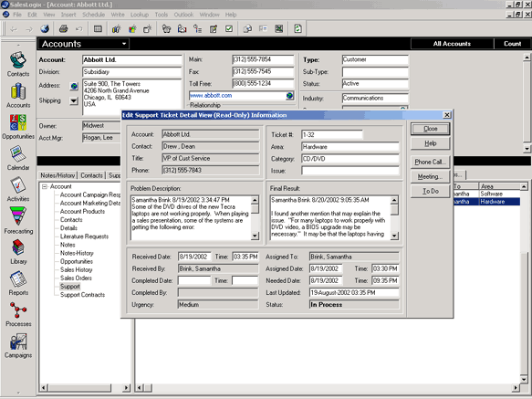Open the Lookup menu
The image size is (532, 399).
[140, 15]
